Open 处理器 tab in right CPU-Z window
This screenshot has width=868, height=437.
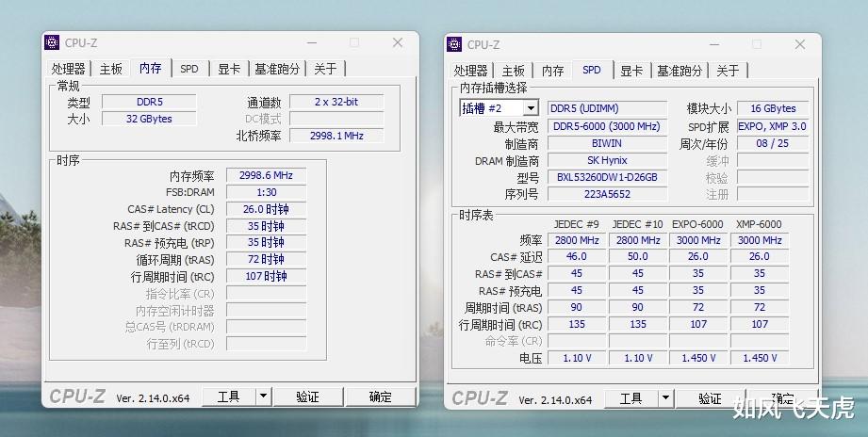(x=471, y=71)
